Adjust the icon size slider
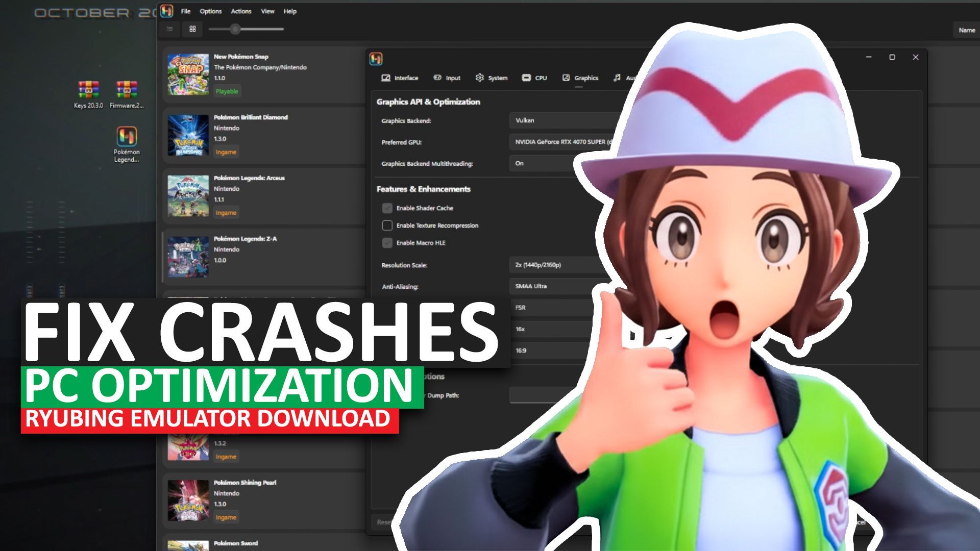This screenshot has width=980, height=551. click(x=235, y=29)
